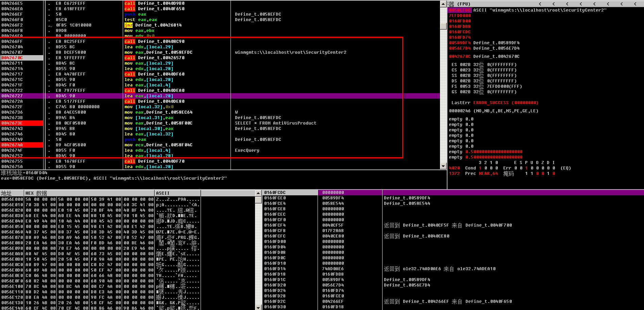
Task: Click the disassembly scrollbar thumb
Action: coord(443,26)
